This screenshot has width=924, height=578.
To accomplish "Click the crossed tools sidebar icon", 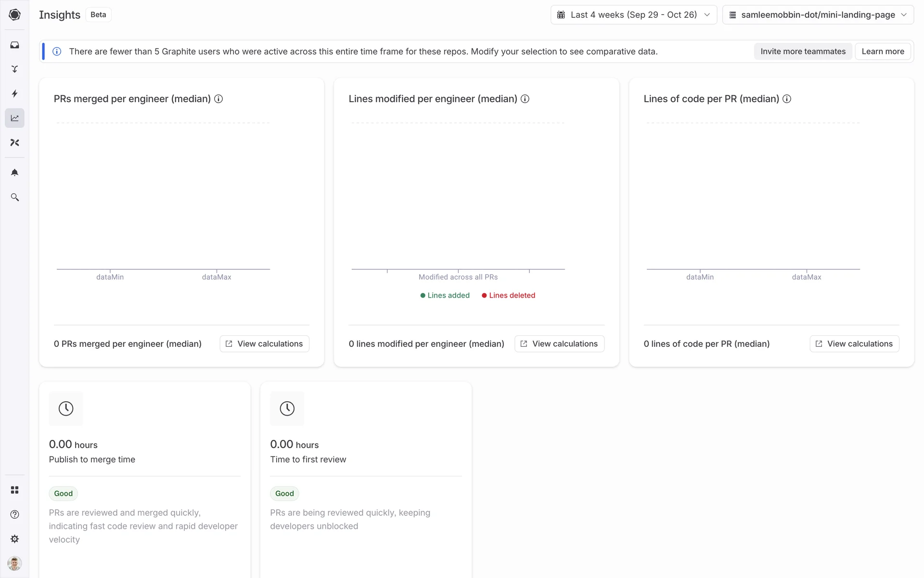I will [x=14, y=143].
